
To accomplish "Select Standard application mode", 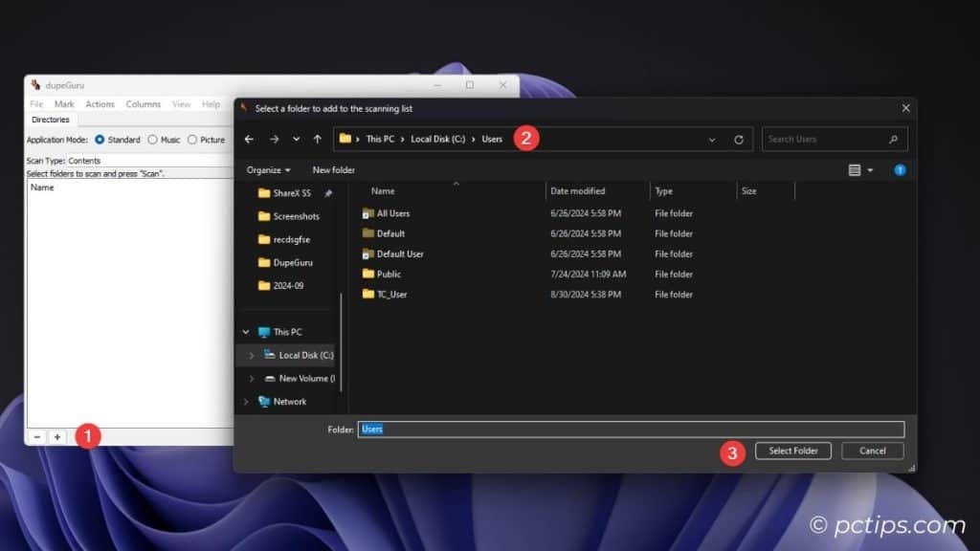I will (100, 140).
